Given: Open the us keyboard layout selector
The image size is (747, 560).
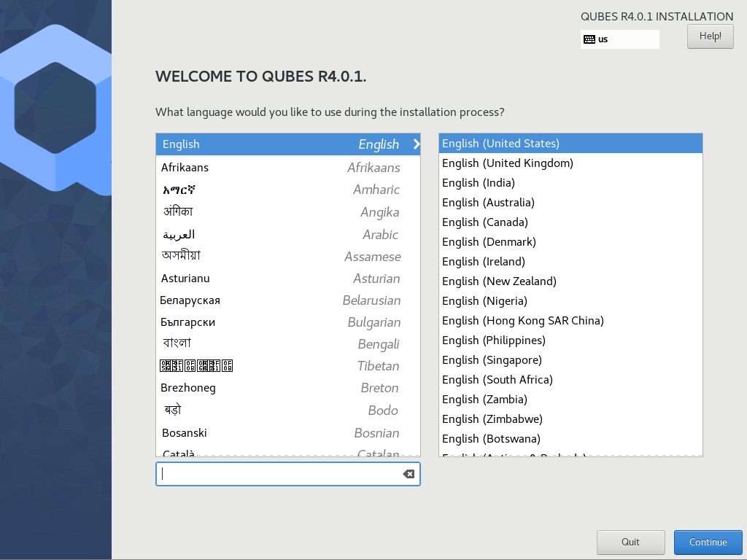Looking at the screenshot, I should click(x=619, y=39).
